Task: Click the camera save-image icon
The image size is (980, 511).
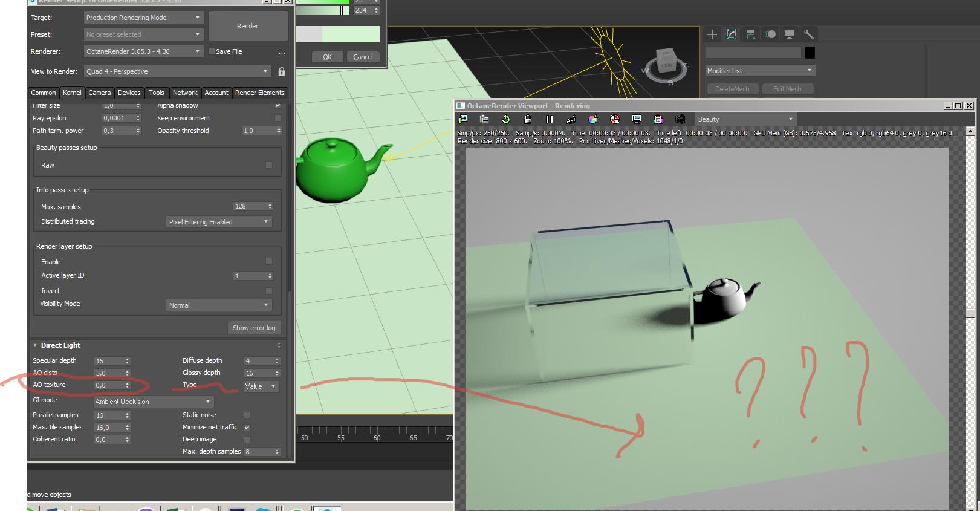Action: click(680, 119)
